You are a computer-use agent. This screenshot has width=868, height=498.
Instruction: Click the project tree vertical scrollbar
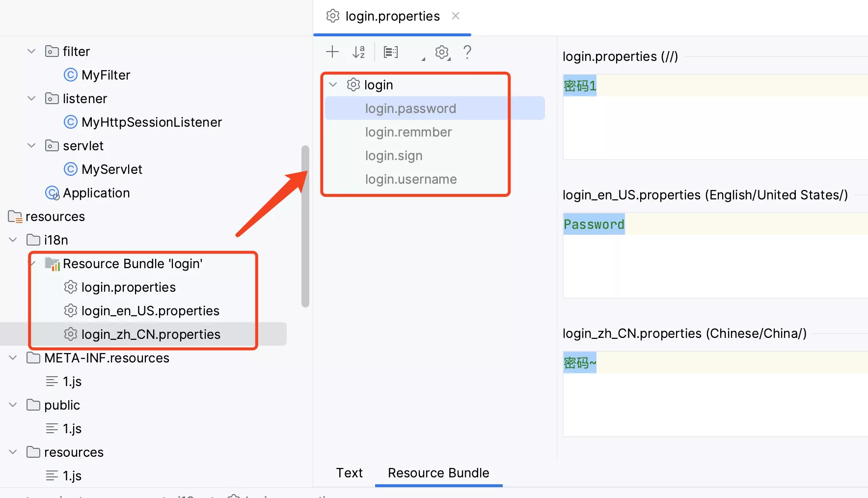tap(305, 226)
